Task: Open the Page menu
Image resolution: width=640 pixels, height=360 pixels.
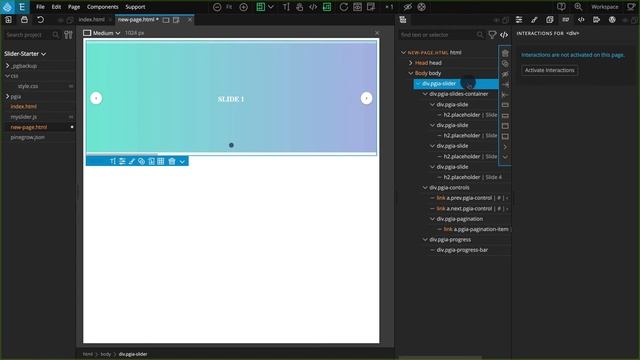Action: tap(74, 7)
